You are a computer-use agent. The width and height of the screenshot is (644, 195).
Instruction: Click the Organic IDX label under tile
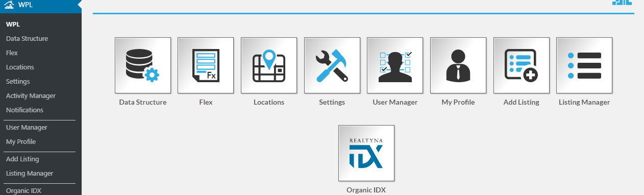click(x=366, y=190)
